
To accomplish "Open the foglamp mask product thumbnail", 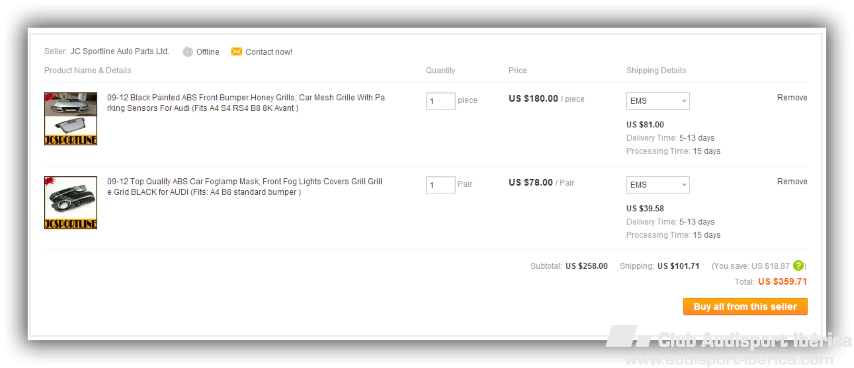I will coord(71,203).
